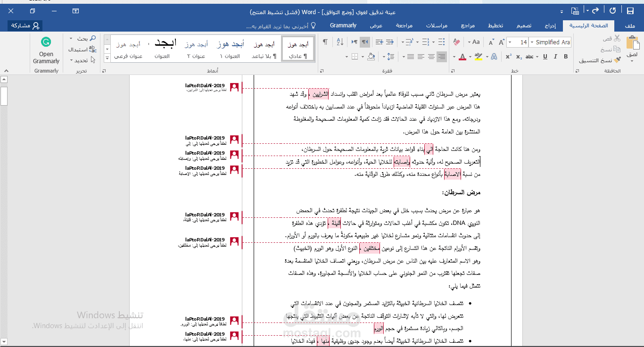Open the Font (خط) dialog launcher
Screen dimensions: 644x347
coord(453,71)
